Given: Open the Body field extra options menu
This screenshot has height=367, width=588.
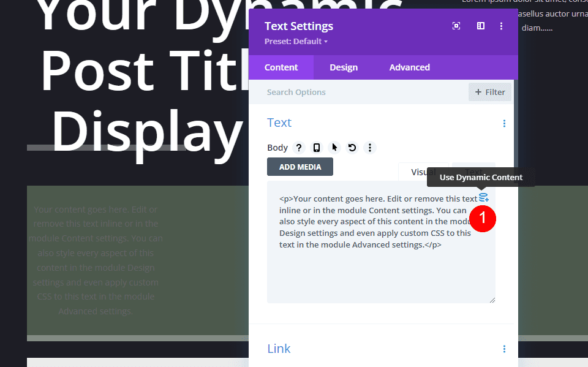Looking at the screenshot, I should 369,148.
